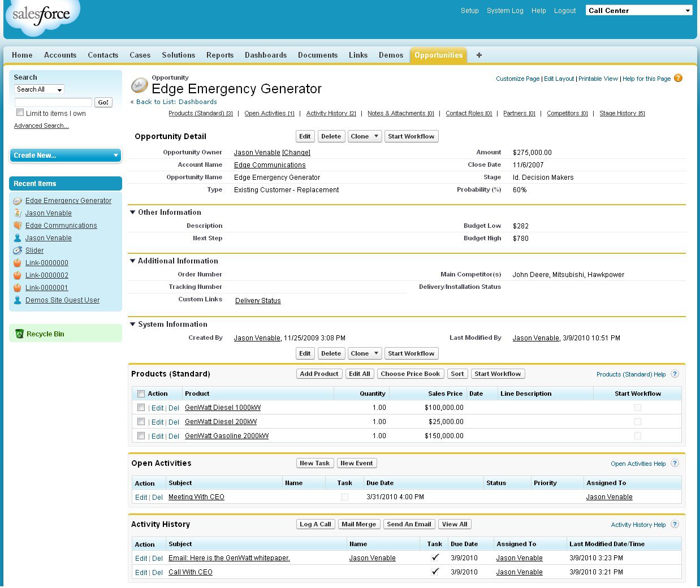Image resolution: width=700 pixels, height=588 pixels.
Task: Open Activity History Help question mark icon
Action: (675, 524)
